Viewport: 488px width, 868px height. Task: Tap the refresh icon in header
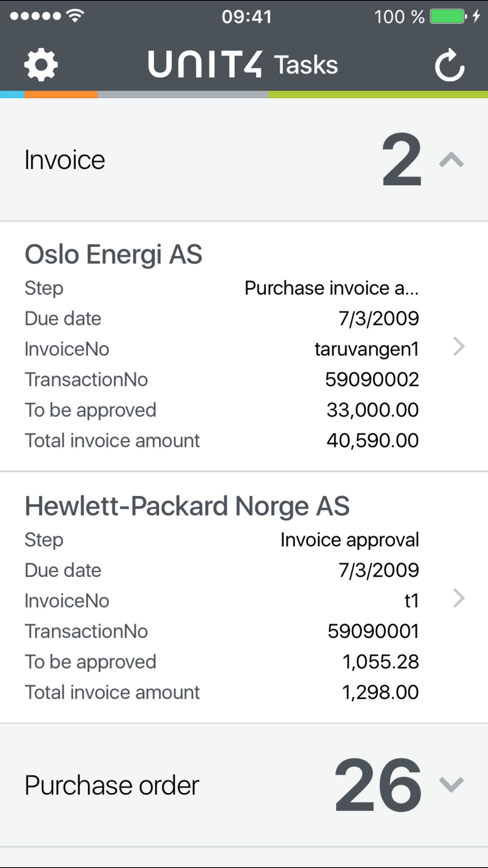[450, 65]
